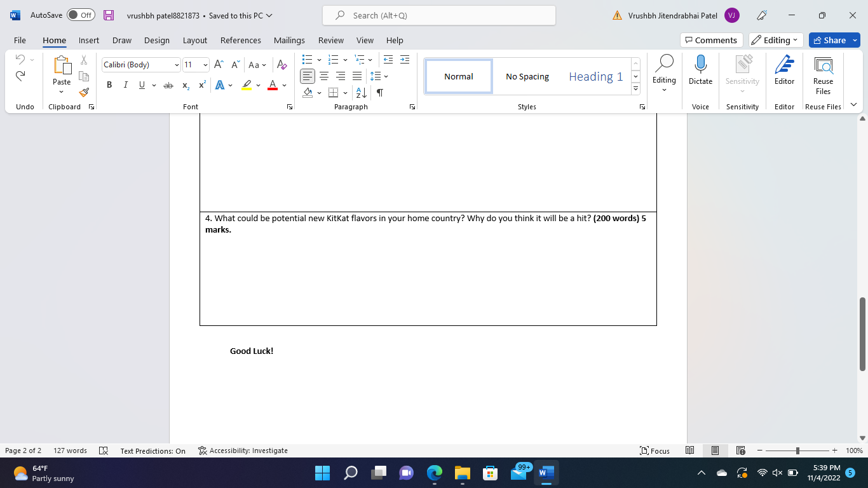
Task: Align text left
Action: [308, 76]
